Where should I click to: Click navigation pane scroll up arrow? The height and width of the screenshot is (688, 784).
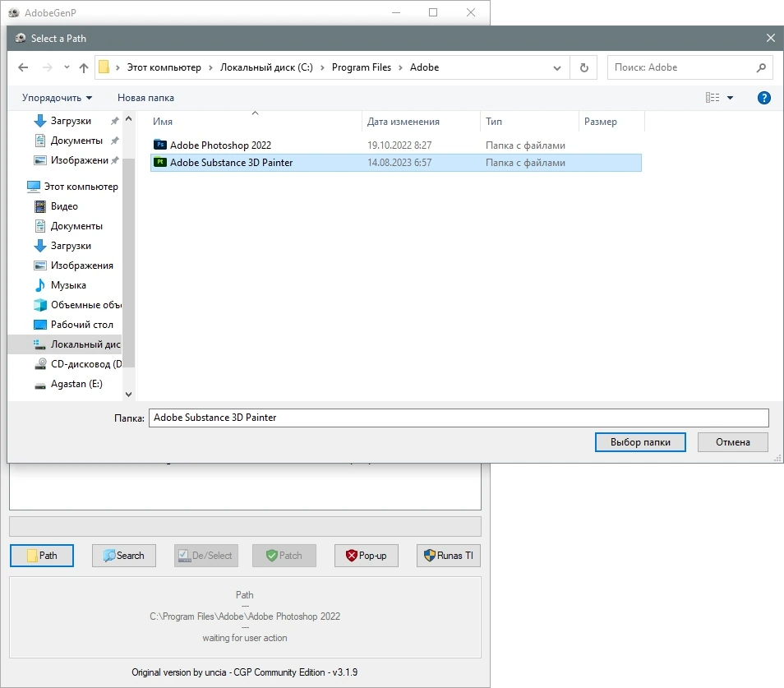click(128, 119)
